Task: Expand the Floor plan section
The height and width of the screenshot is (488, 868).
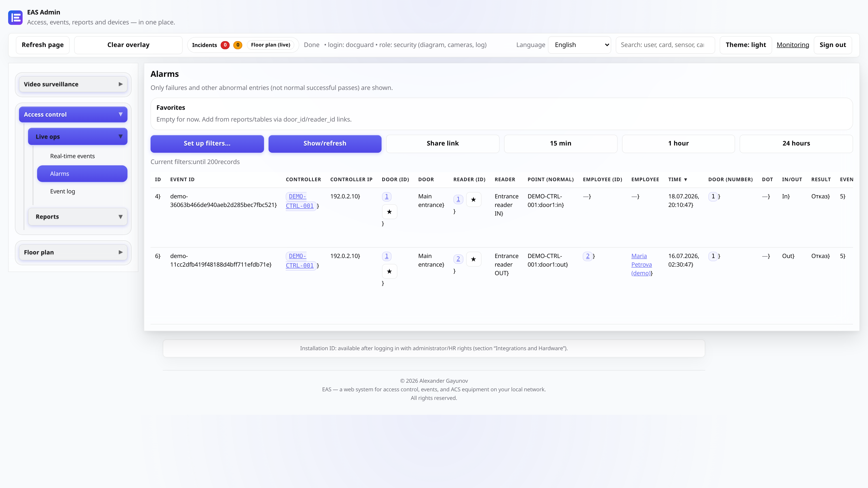Action: (x=73, y=252)
